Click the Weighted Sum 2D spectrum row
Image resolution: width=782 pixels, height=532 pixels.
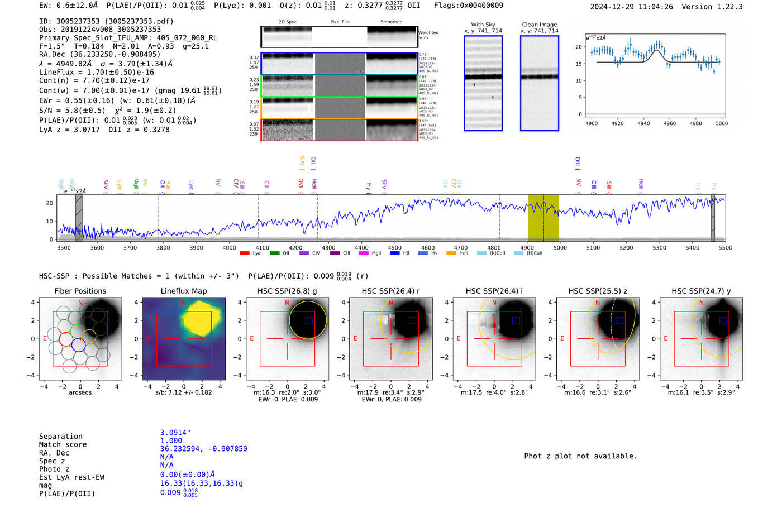(339, 37)
